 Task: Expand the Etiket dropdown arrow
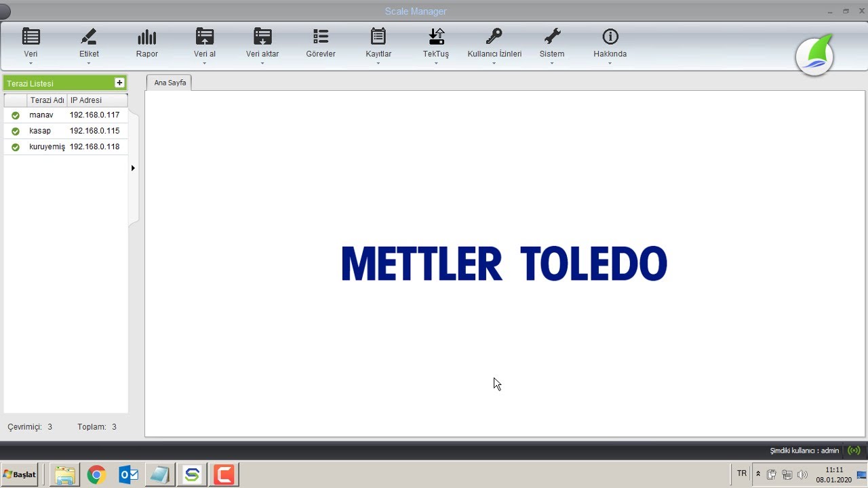click(89, 64)
